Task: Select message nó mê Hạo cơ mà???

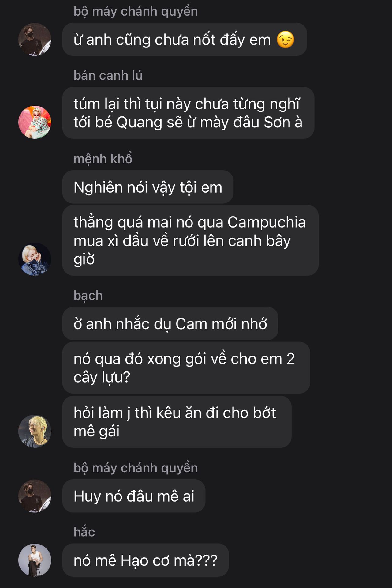Action: (x=145, y=560)
